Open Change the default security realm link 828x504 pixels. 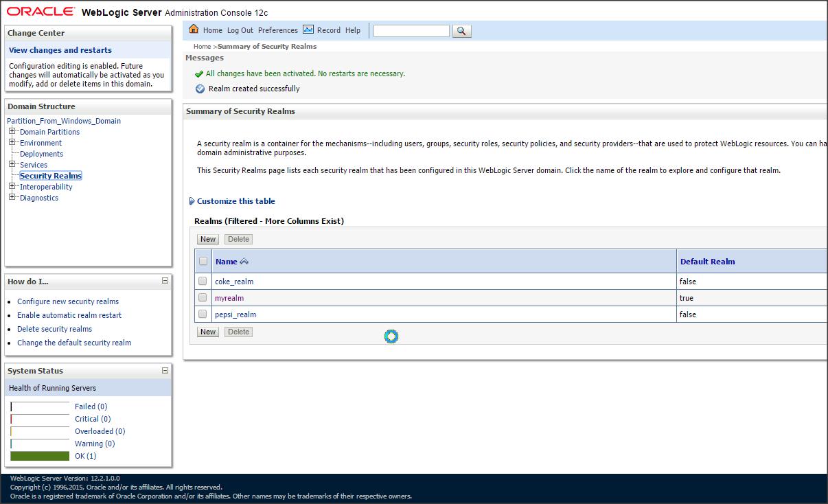click(x=74, y=343)
